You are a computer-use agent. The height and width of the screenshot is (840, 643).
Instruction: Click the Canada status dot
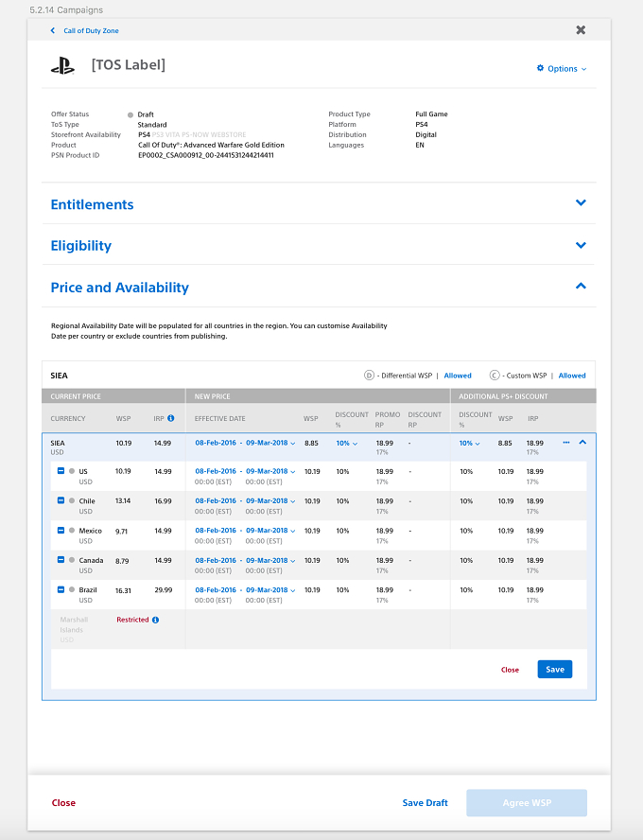point(72,560)
